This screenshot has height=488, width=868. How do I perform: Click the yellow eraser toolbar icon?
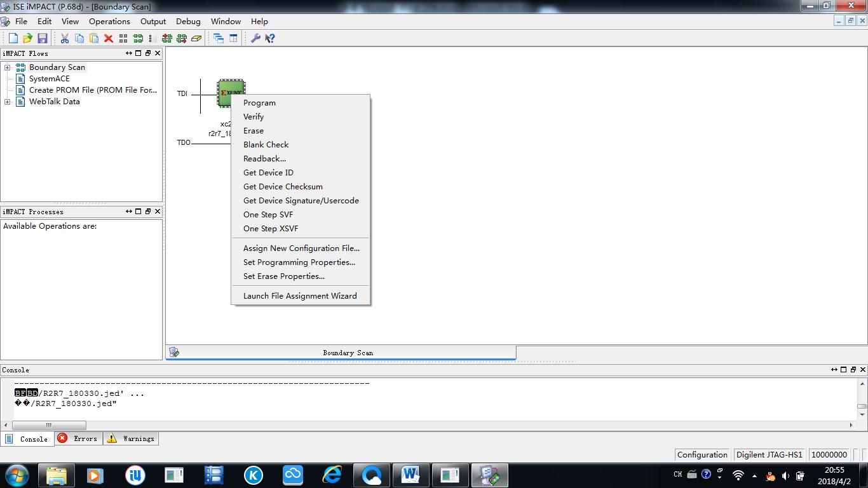pyautogui.click(x=196, y=39)
